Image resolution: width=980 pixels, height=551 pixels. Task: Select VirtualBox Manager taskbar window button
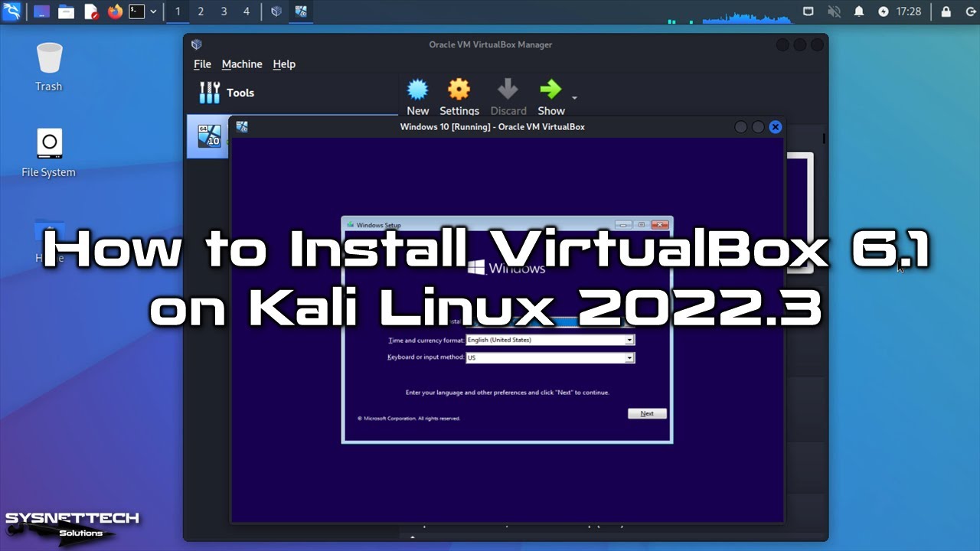coord(276,11)
